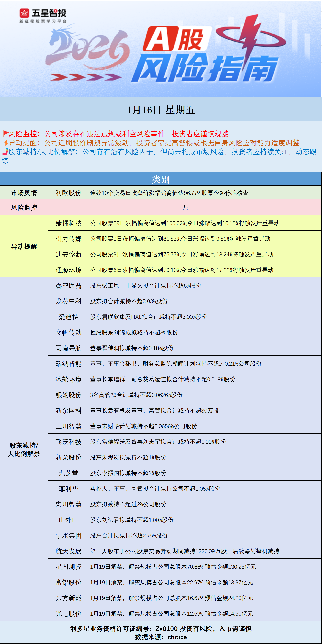Click the red hook icon before the 股东减持/大比例解禁 legend
This screenshot has height=644, width=322.
tap(5, 151)
